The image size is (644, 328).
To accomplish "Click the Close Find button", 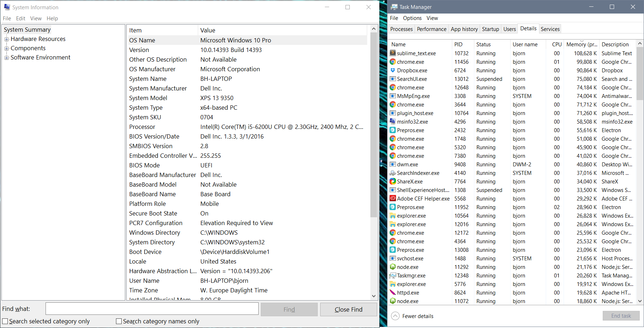I will coord(349,309).
